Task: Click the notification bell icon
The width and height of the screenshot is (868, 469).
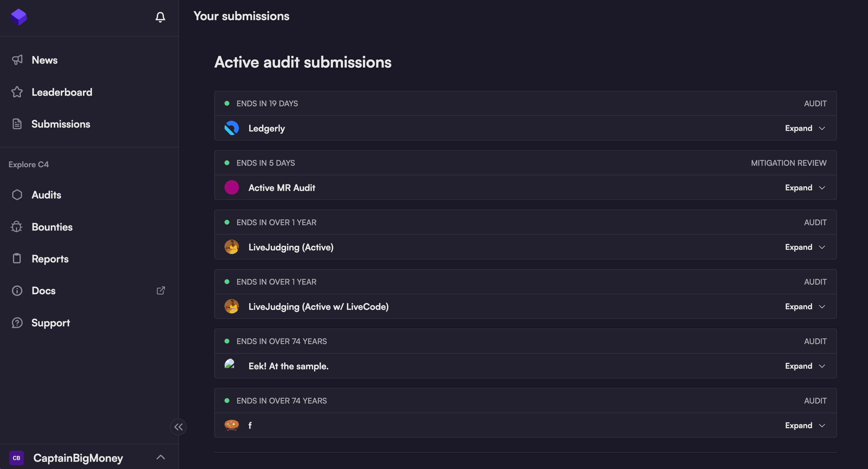Action: 160,17
